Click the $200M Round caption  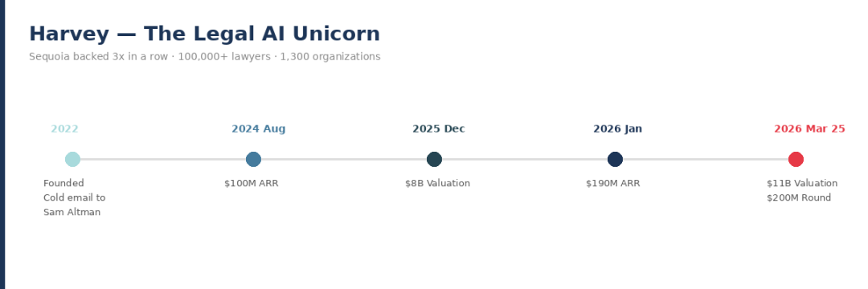click(799, 197)
